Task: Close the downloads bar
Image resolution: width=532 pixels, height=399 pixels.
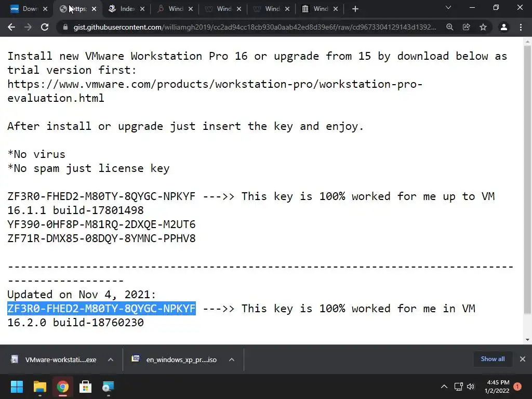Action: point(523,359)
